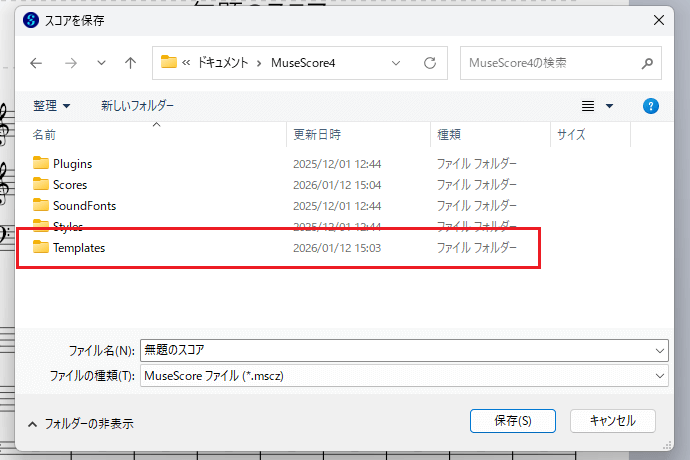Sort by the 更新日時 column header
This screenshot has width=690, height=460.
coord(317,134)
